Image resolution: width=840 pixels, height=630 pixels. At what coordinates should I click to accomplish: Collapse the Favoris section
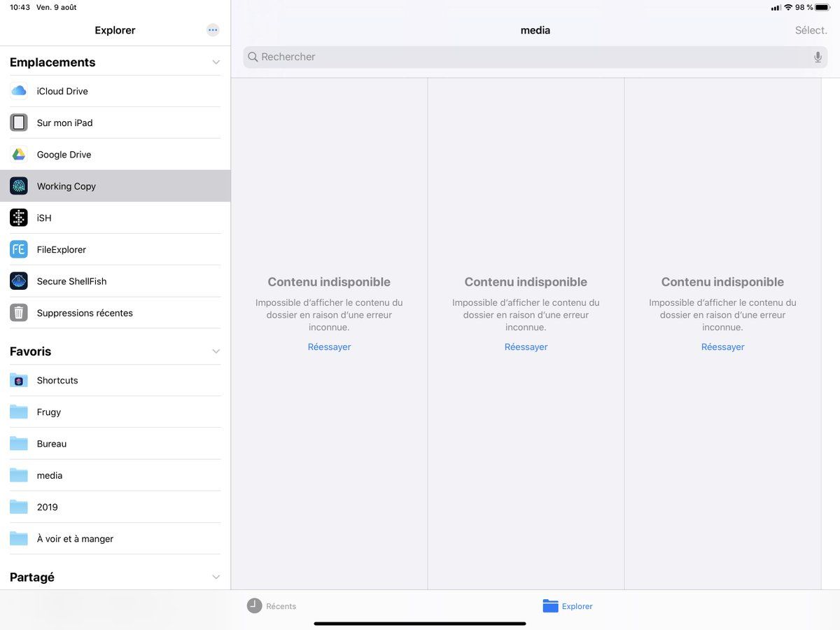(x=216, y=351)
